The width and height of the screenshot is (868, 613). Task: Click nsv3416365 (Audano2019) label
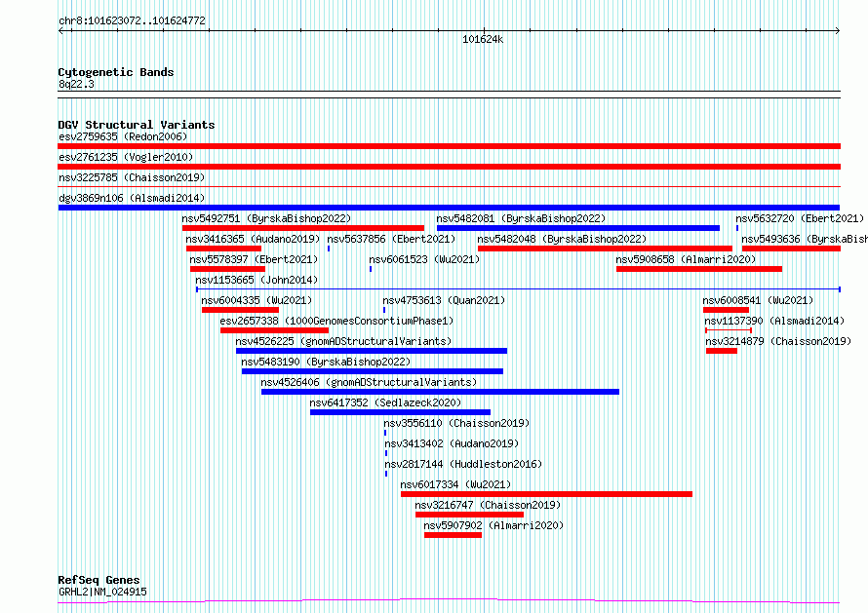(253, 239)
